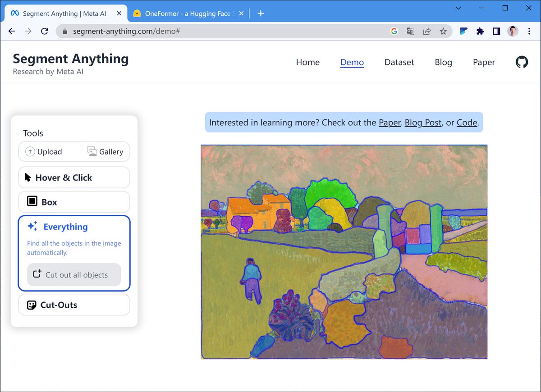Bookmark this page with star icon

click(x=443, y=31)
